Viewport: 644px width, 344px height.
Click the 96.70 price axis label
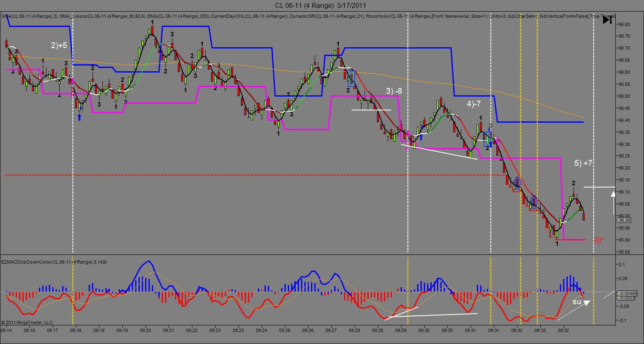[x=624, y=48]
